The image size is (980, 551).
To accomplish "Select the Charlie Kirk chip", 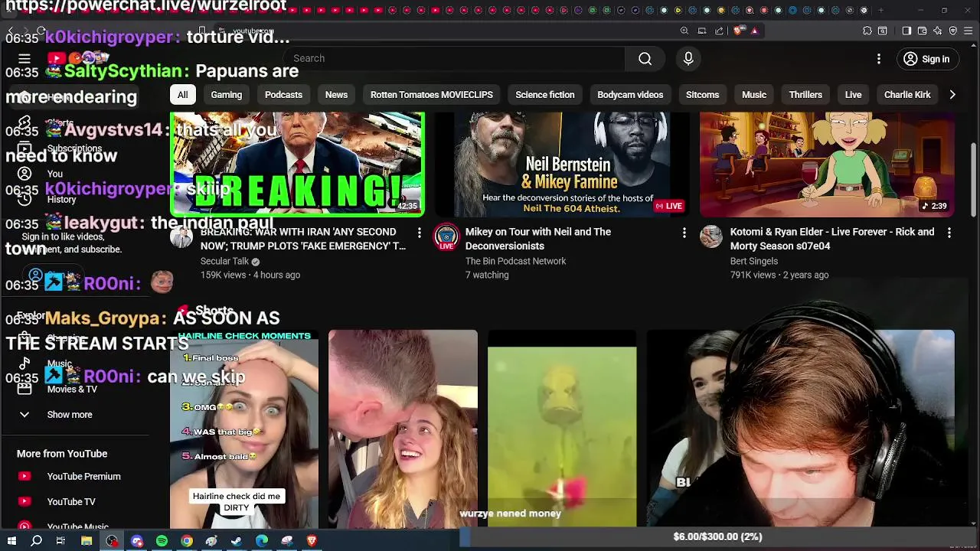I will click(907, 95).
